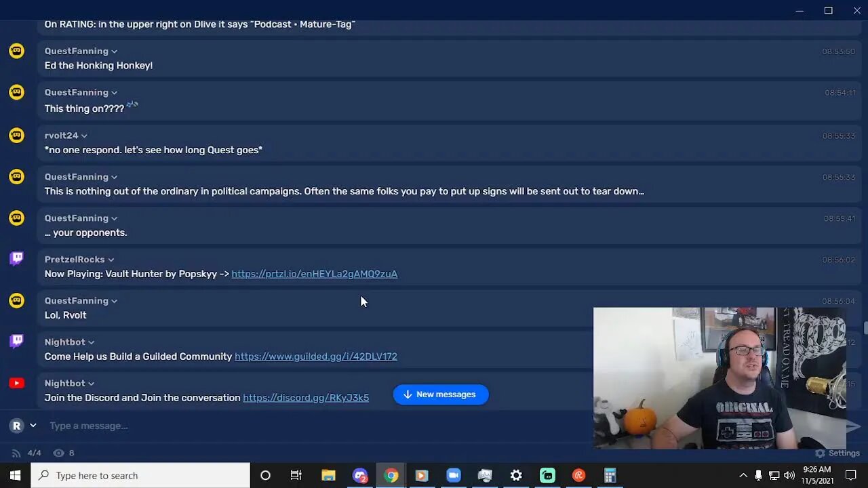This screenshot has height=488, width=868.
Task: Click the chat vertical scrollbar thumb
Action: (x=865, y=328)
